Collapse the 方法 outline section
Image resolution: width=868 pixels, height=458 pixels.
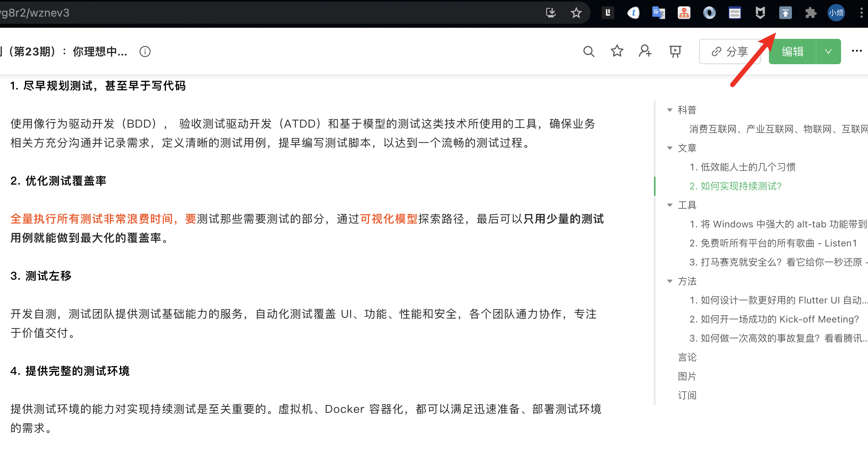pos(670,281)
